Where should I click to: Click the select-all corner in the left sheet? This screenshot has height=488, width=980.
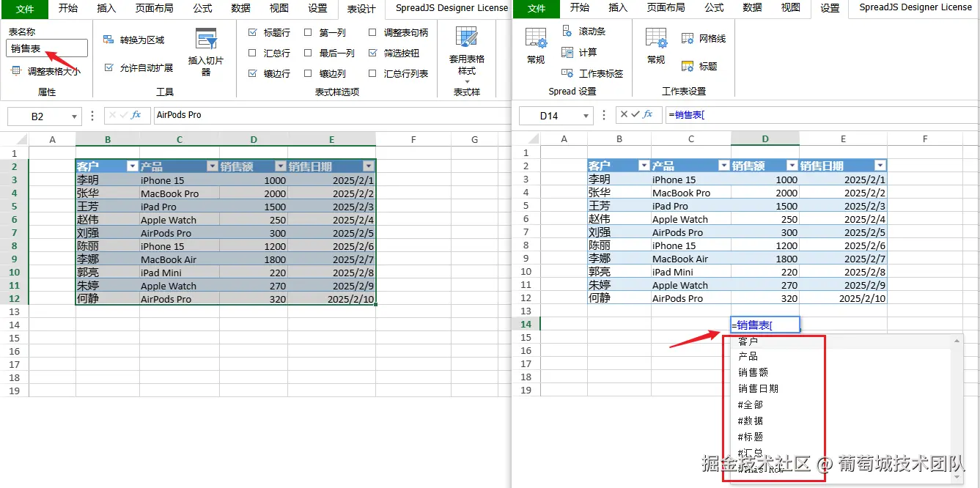[15, 139]
